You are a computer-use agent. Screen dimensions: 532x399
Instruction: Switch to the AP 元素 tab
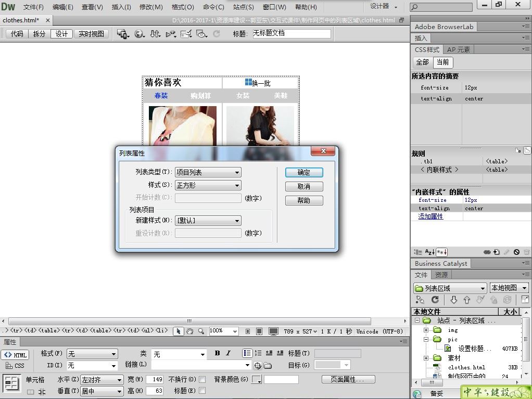click(x=459, y=50)
